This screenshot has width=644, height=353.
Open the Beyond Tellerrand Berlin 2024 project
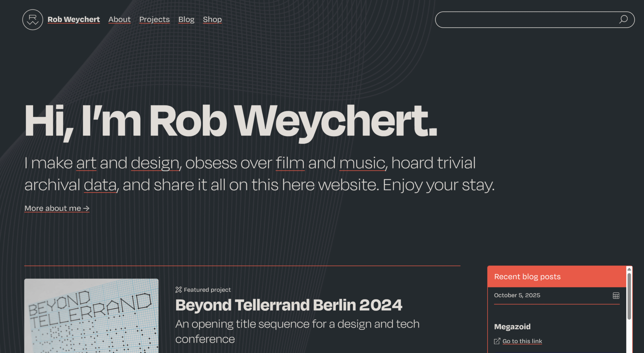pyautogui.click(x=289, y=304)
